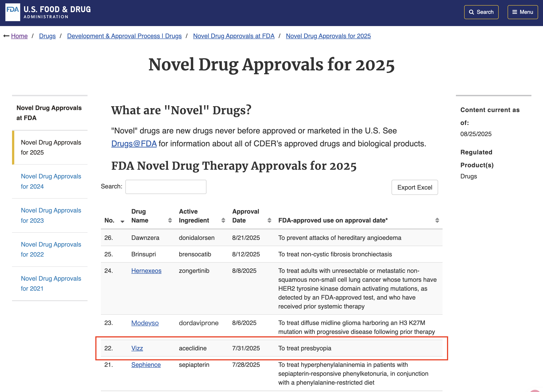Open the Hernexeos drug link
Screen dimensions: 543x392
pos(146,271)
